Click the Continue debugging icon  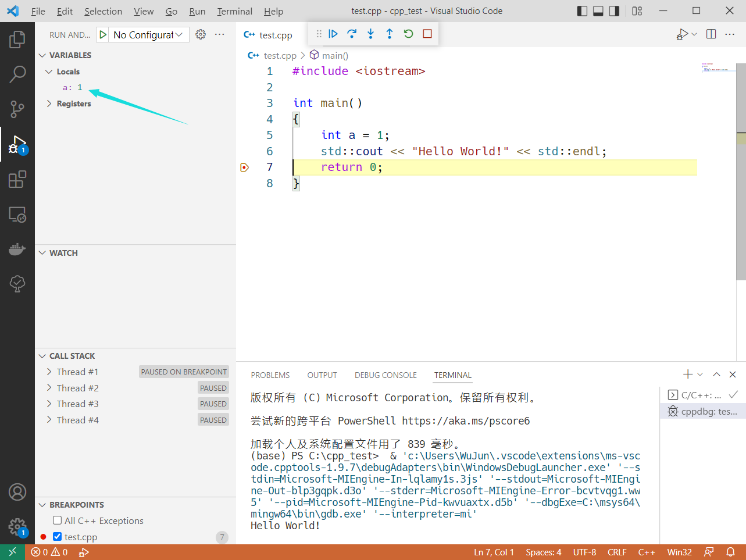[x=333, y=34]
